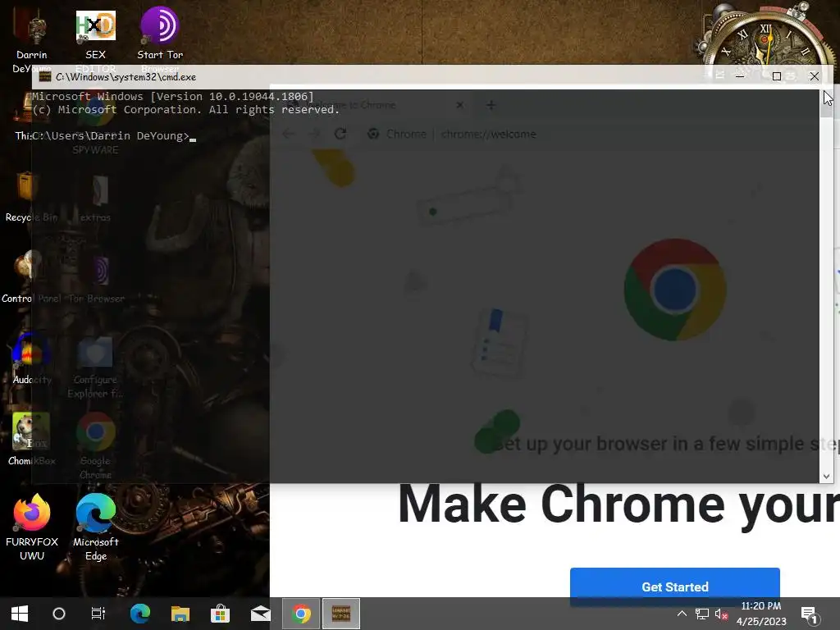
Task: Switch to Chrome via its taskbar button
Action: click(301, 614)
